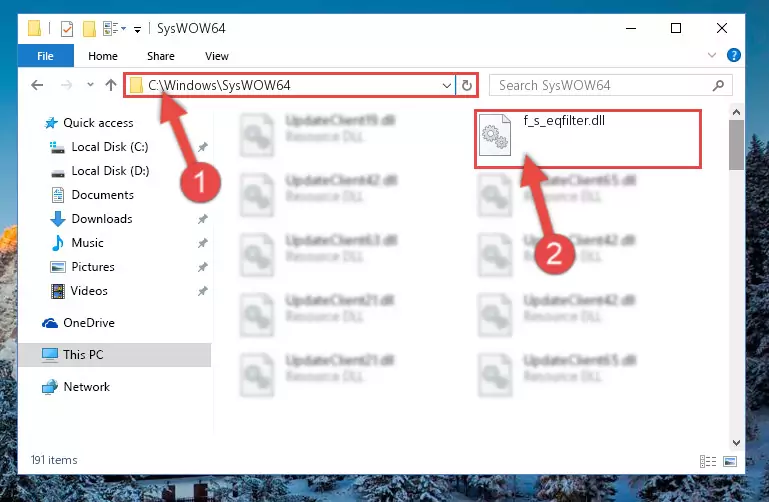Open the Customize Quick Access Toolbar dropdown

[138, 29]
